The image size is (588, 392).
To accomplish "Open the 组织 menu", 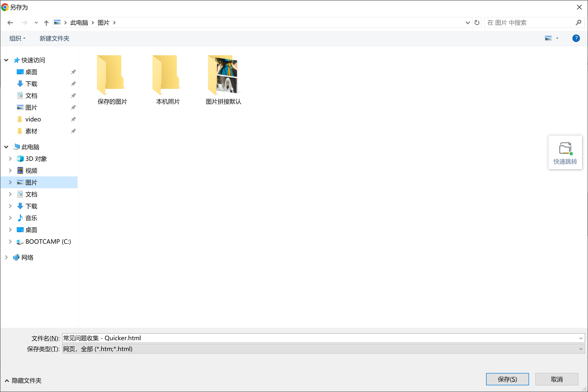I will tap(17, 38).
